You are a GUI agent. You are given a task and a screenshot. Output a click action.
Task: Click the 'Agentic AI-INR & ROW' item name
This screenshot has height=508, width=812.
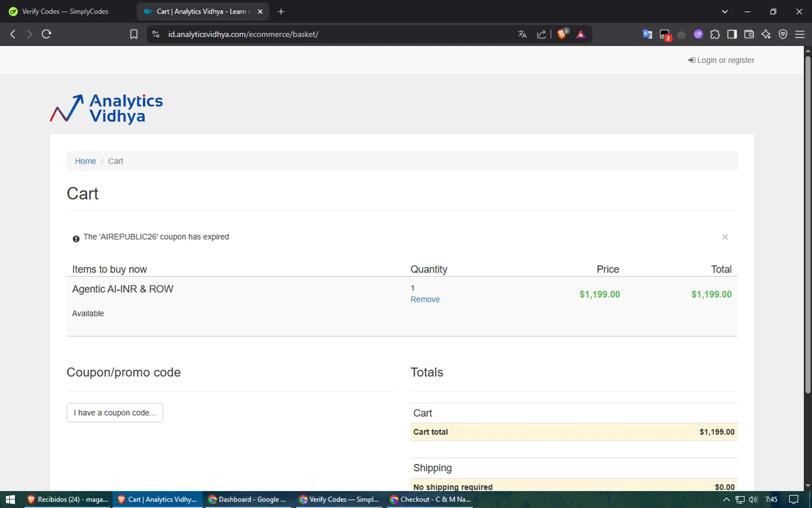(123, 289)
